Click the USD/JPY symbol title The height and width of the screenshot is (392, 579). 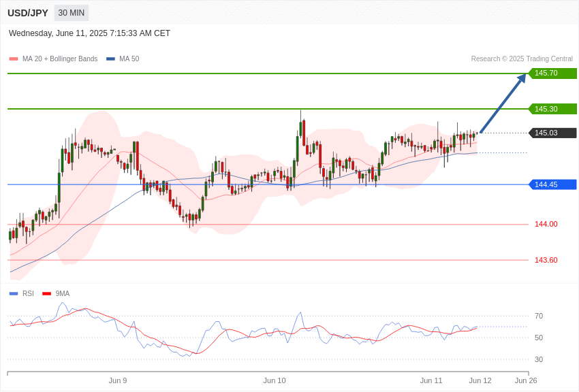pos(28,13)
